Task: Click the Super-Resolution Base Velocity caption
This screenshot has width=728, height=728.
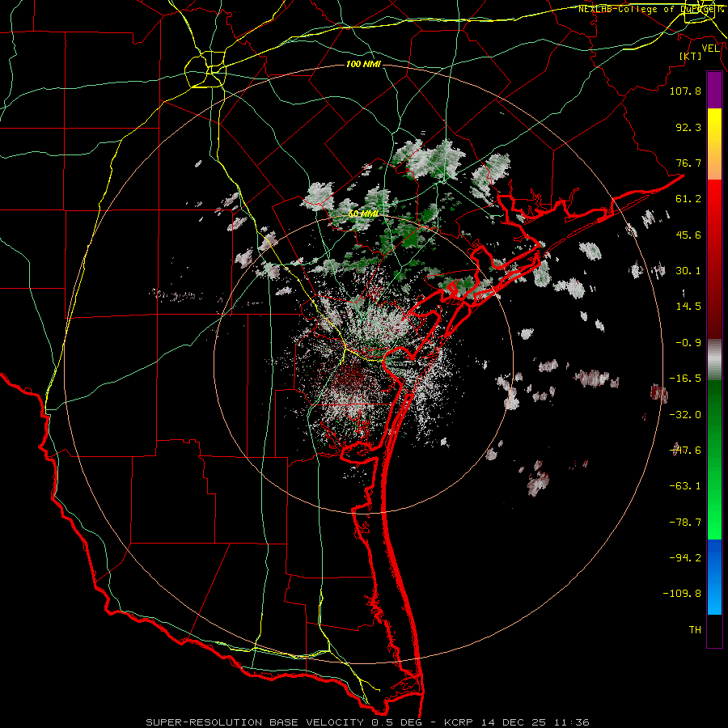Action: 367,722
